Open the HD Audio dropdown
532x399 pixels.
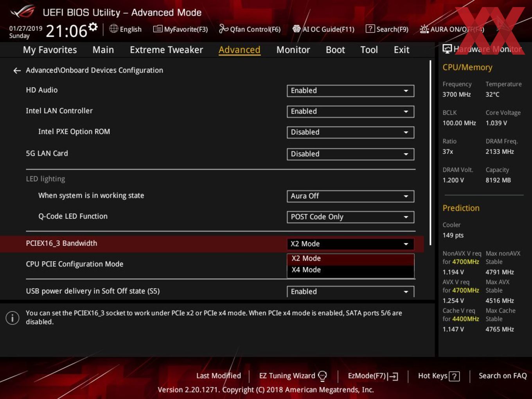point(350,91)
